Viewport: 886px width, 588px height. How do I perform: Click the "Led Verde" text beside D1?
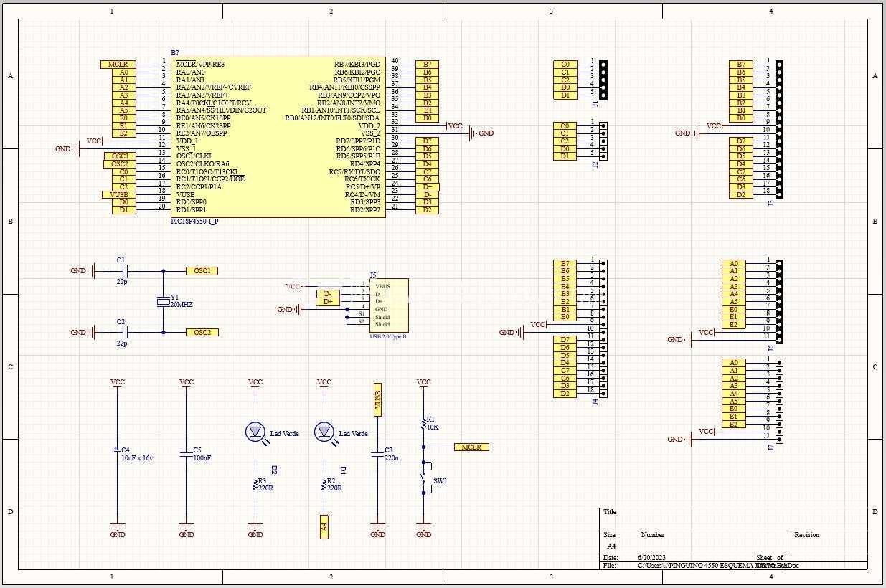point(353,433)
